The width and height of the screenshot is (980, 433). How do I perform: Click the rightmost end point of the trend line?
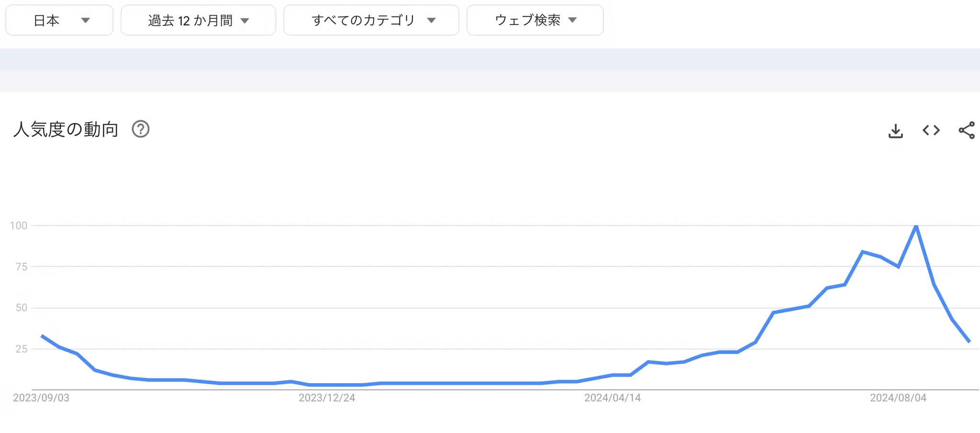coord(969,342)
